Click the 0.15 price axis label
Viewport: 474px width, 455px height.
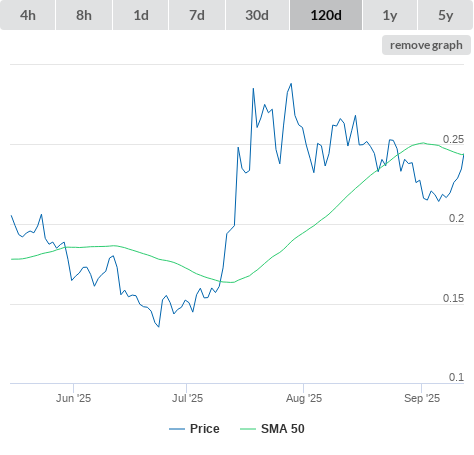(453, 298)
